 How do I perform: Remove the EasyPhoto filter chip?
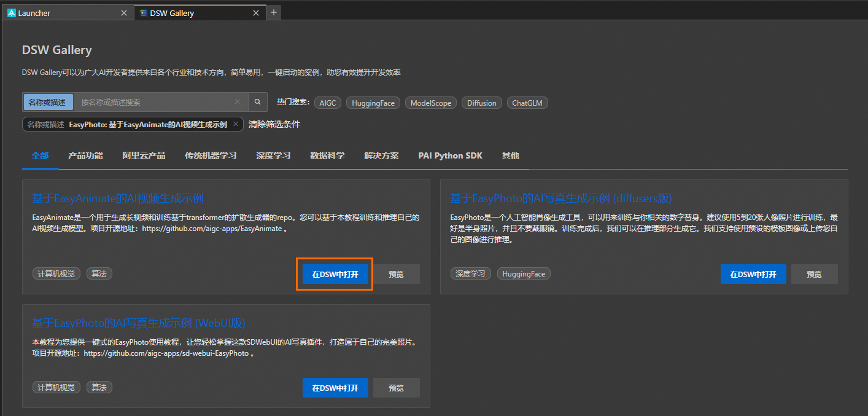pos(236,124)
